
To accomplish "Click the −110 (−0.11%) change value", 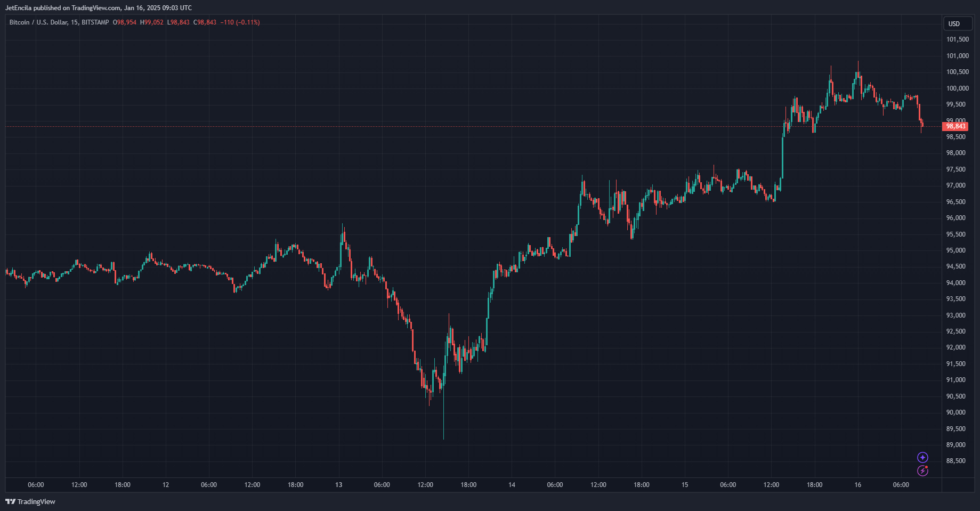I will click(x=240, y=22).
